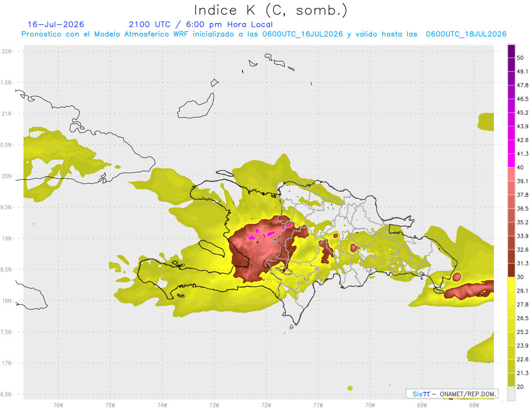Click the colorbar label "29.1"
Screen dimensions: 532x411
523,291
